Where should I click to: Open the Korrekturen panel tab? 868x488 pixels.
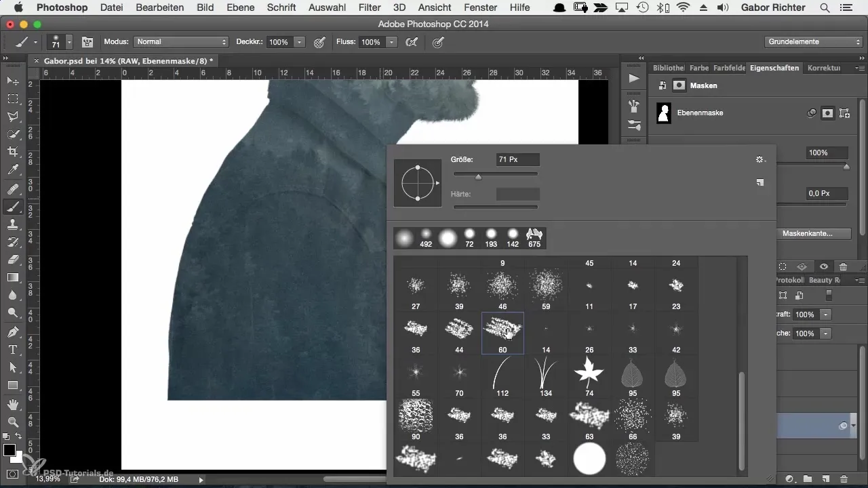click(824, 68)
